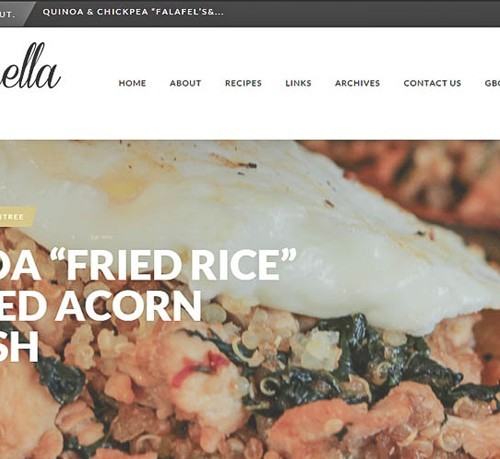500x459 pixels.
Task: Open the "Fried Rice" post headline
Action: tap(148, 265)
